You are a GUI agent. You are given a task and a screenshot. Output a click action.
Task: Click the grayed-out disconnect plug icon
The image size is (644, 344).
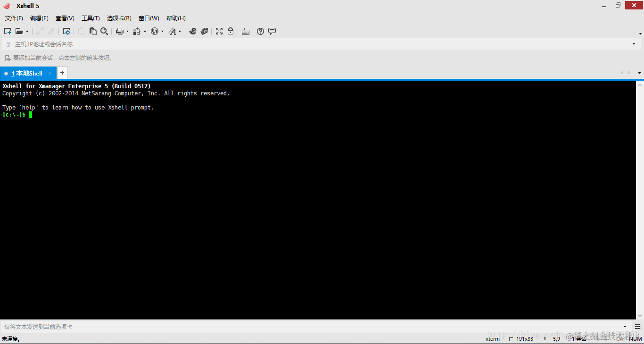point(51,31)
